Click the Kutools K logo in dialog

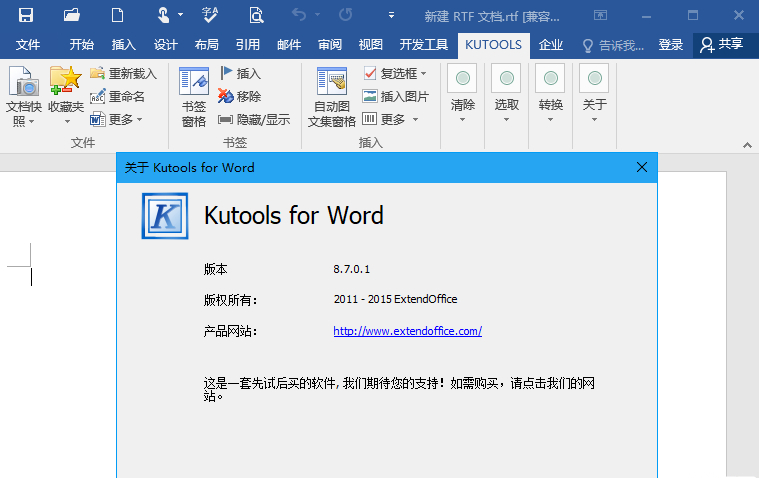coord(165,216)
